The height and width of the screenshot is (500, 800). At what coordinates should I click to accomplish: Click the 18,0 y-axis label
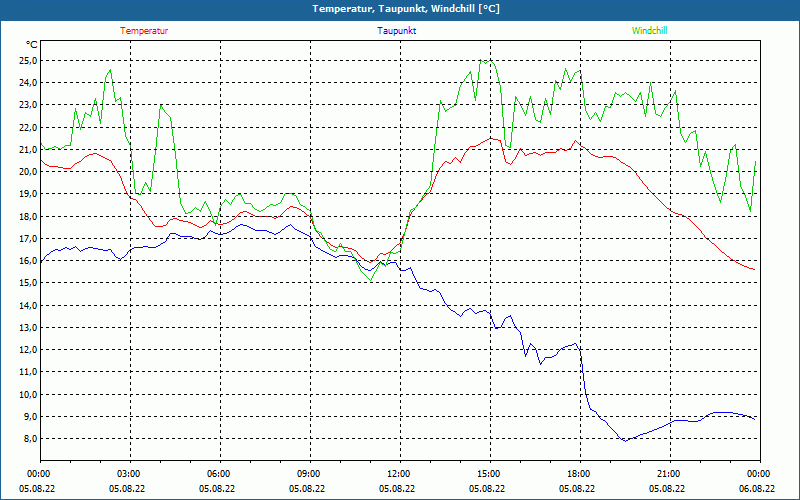pyautogui.click(x=29, y=216)
